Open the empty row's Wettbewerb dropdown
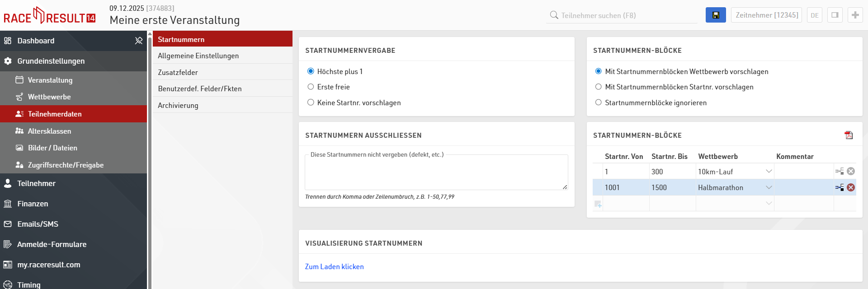The width and height of the screenshot is (868, 289). click(769, 204)
